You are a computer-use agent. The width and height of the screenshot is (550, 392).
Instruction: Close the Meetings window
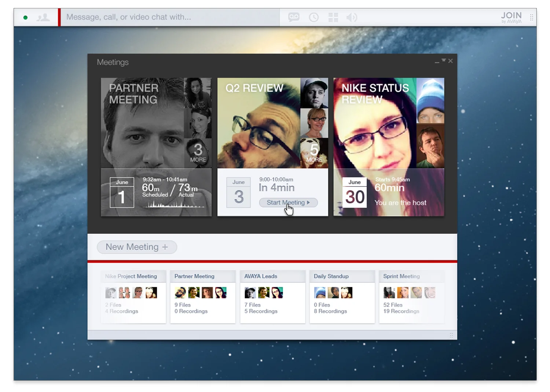pyautogui.click(x=451, y=61)
